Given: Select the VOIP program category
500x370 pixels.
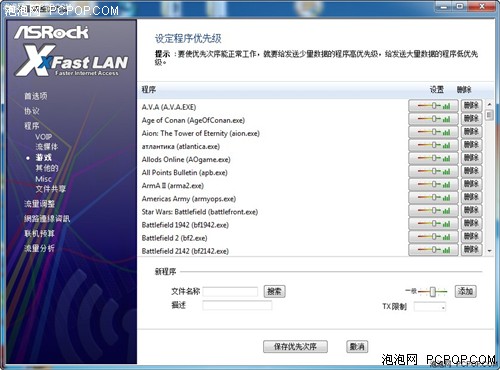Looking at the screenshot, I should coord(44,137).
